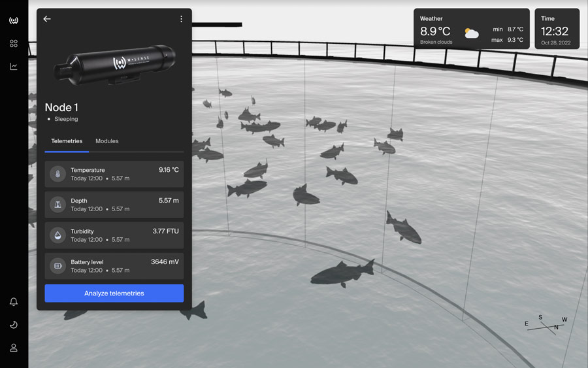588x368 pixels.
Task: Switch to the Telemetries tab
Action: click(x=67, y=141)
